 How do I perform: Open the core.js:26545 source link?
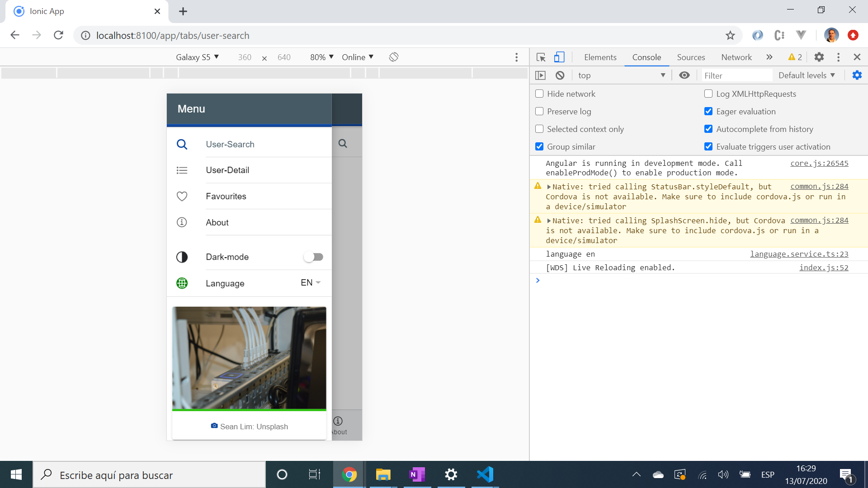pyautogui.click(x=819, y=164)
